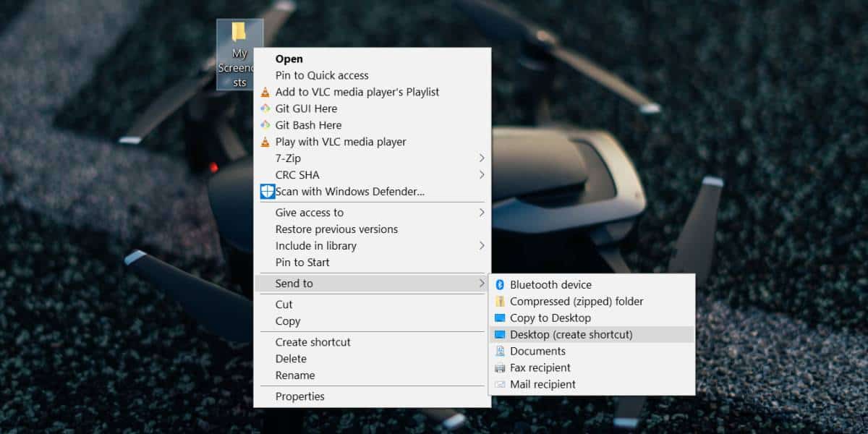Select the My Screenshots folder icon
The image size is (868, 434).
tap(239, 32)
